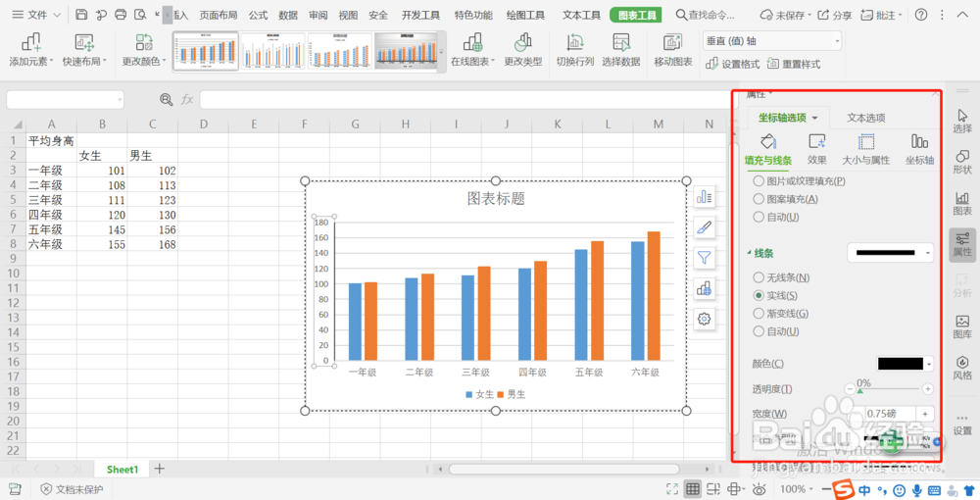Click 切换行列 (Switch Row/Column) icon
The image size is (980, 500).
pyautogui.click(x=575, y=50)
